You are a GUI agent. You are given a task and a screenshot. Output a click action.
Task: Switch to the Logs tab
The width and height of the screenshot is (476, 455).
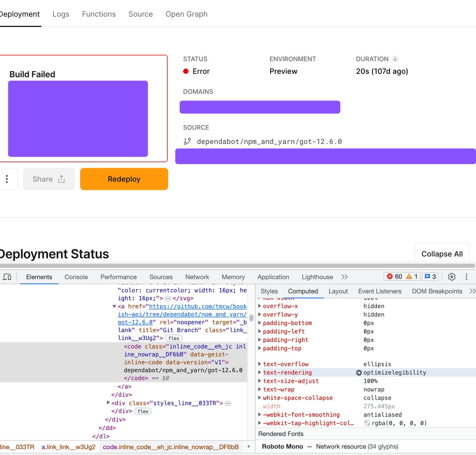pos(61,14)
